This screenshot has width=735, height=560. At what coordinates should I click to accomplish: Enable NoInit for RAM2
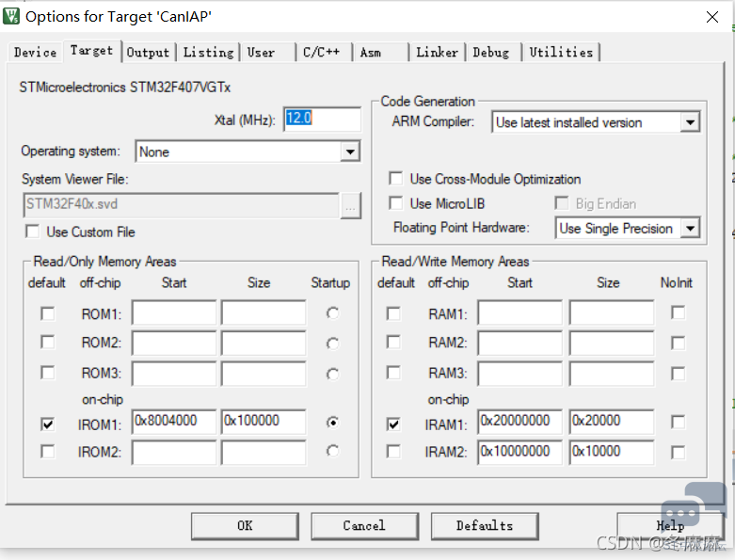coord(678,343)
